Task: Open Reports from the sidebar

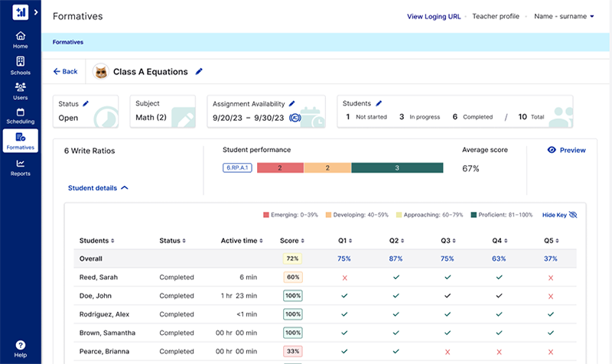Action: tap(21, 167)
